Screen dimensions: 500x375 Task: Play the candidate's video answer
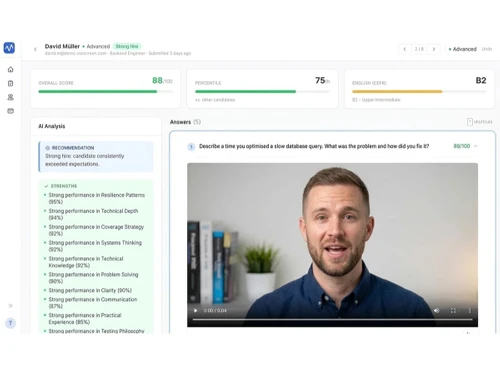coord(195,311)
